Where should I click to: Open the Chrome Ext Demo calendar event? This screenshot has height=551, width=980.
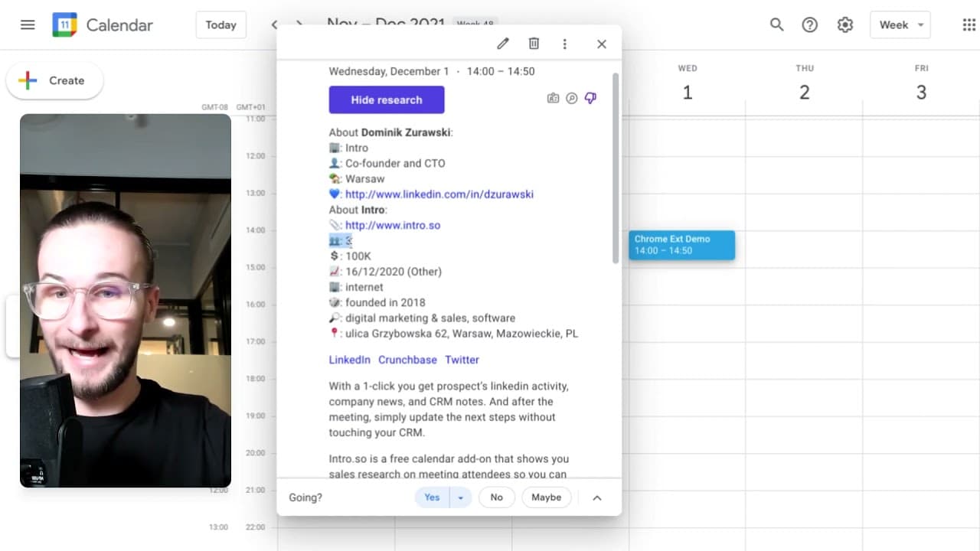click(681, 245)
